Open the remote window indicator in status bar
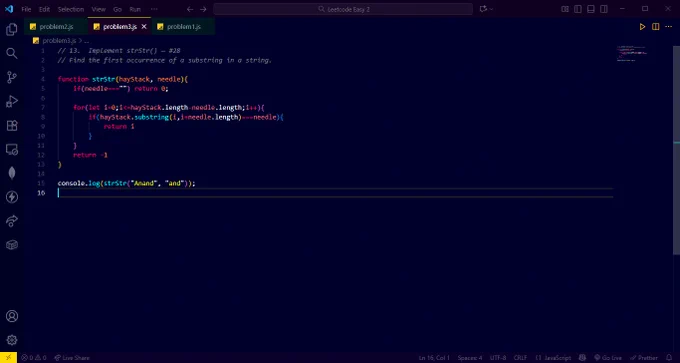Image resolution: width=680 pixels, height=363 pixels. (x=8, y=358)
